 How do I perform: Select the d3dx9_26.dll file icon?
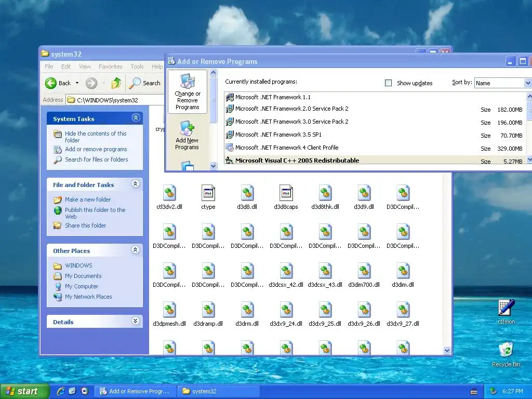click(364, 310)
